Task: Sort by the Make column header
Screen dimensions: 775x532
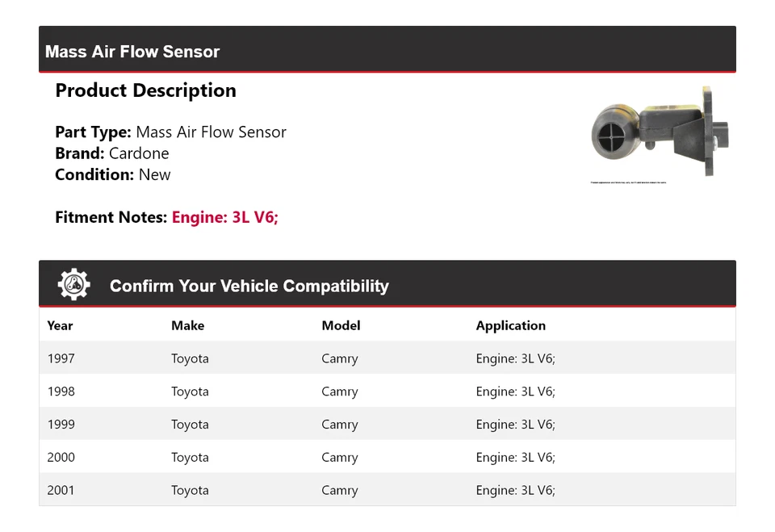Action: pos(187,325)
